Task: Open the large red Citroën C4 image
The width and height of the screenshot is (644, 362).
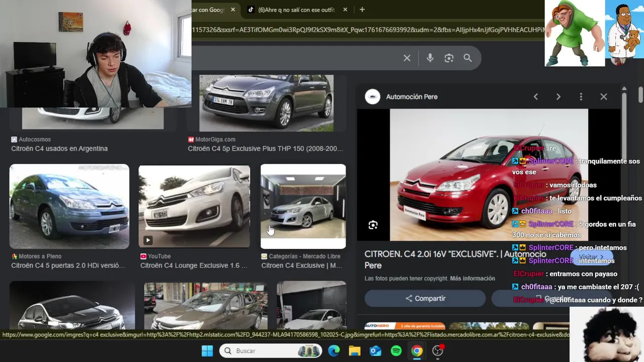Action: [489, 175]
